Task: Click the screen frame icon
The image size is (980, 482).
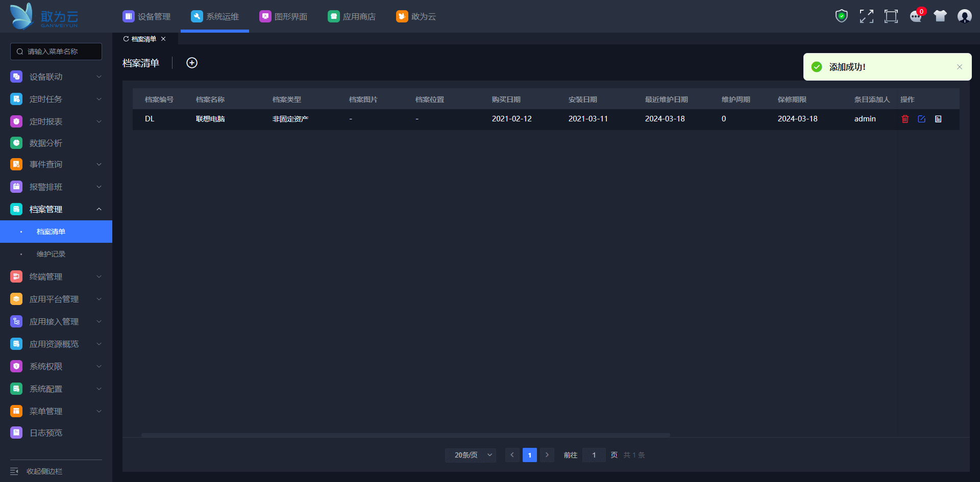Action: tap(891, 16)
